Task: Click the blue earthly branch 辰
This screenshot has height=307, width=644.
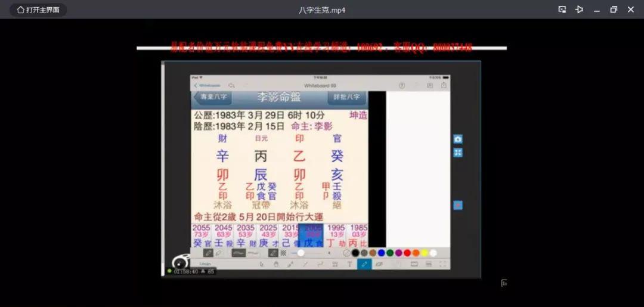Action: pos(261,175)
